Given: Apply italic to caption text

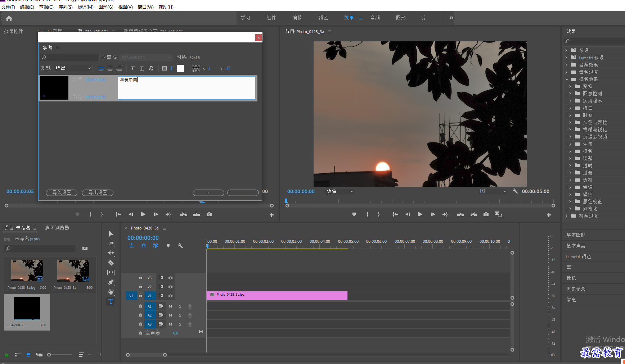Looking at the screenshot, I should tap(132, 68).
